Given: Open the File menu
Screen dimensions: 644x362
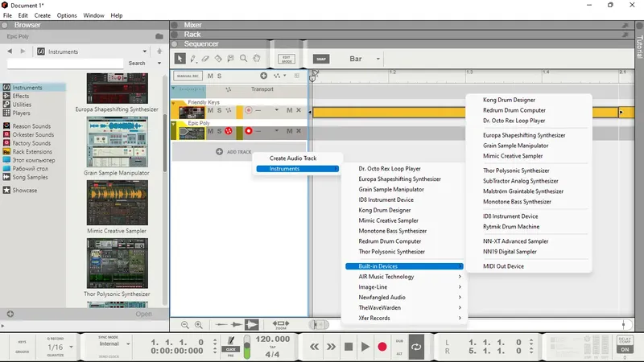Looking at the screenshot, I should click(x=7, y=15).
